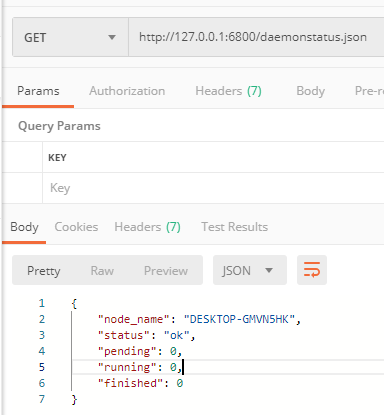This screenshot has height=415, width=384.
Task: Open the JSON format dropdown
Action: [250, 270]
